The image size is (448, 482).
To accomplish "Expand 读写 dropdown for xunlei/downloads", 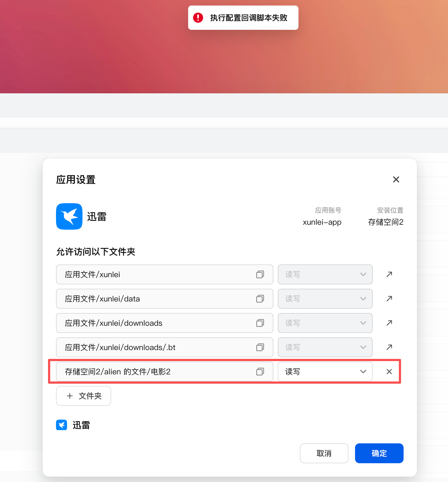I will click(x=325, y=323).
